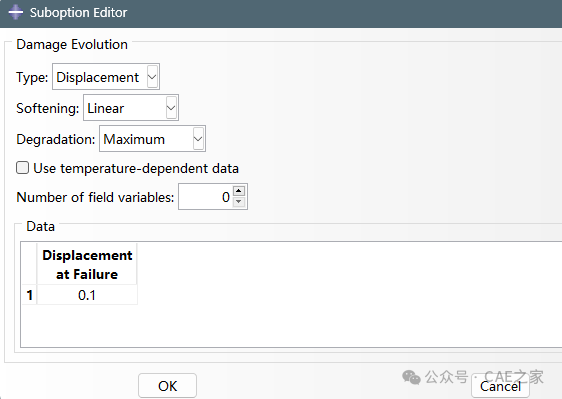
Task: Increase the number of field variables
Action: [x=239, y=190]
